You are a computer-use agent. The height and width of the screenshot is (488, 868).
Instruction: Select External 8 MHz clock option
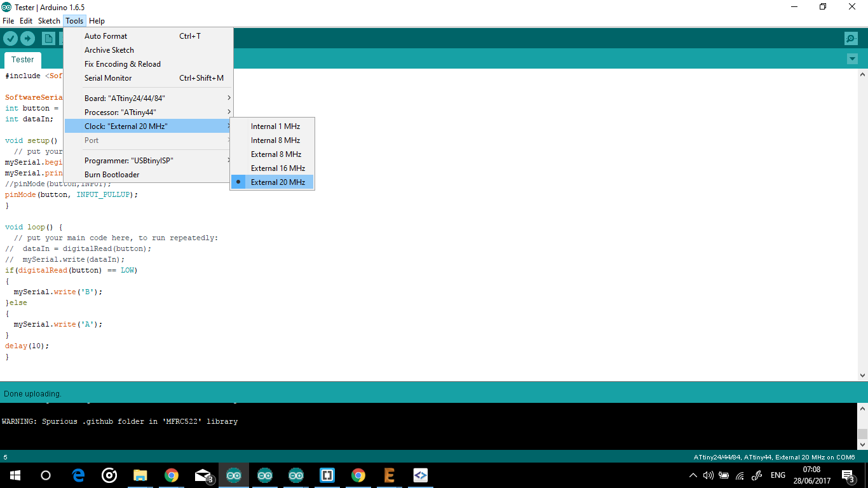272,154
